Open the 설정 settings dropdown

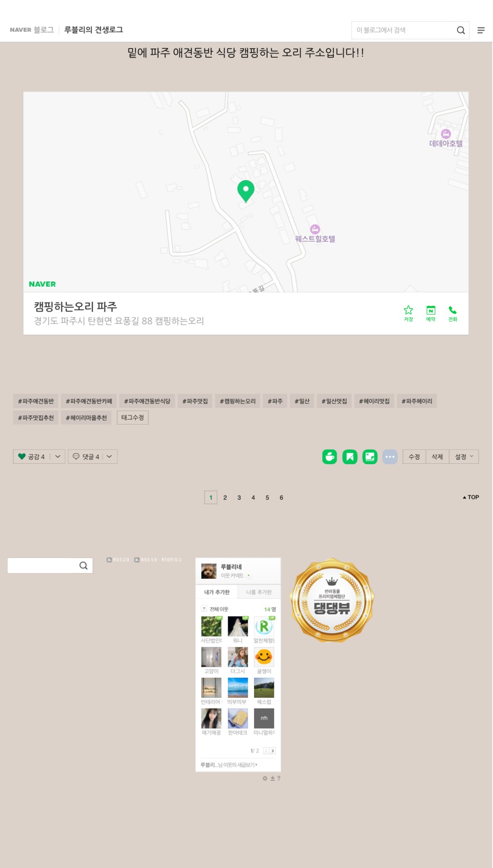click(x=464, y=456)
